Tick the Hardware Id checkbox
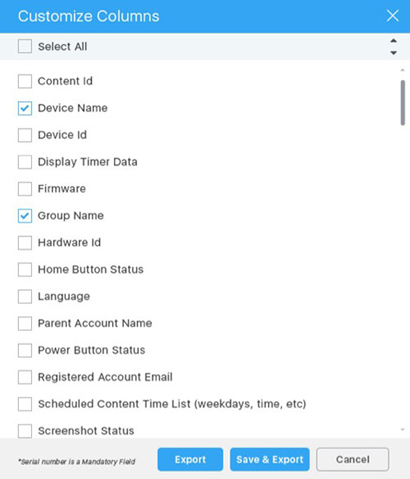 point(25,243)
